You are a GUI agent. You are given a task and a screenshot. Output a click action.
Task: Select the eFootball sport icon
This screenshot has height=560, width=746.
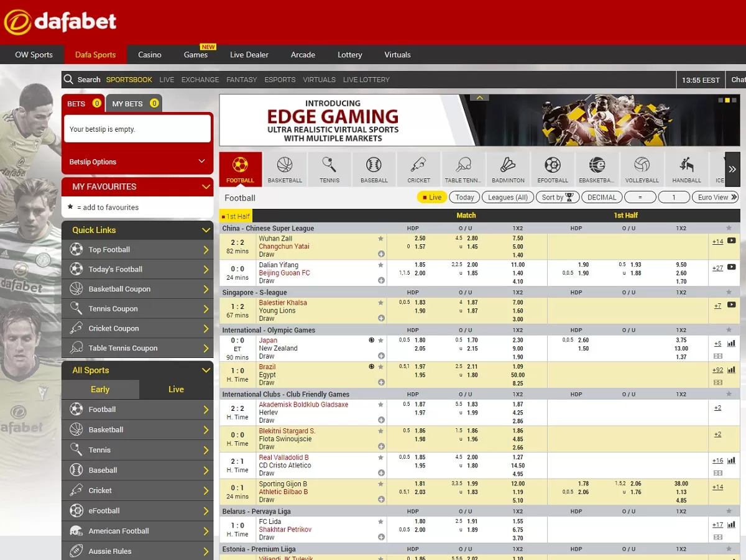(x=553, y=169)
